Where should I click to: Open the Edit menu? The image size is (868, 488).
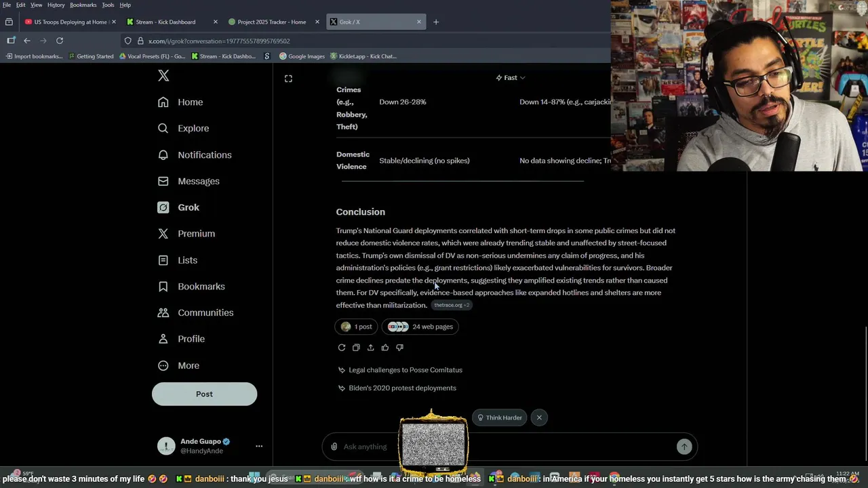(20, 5)
